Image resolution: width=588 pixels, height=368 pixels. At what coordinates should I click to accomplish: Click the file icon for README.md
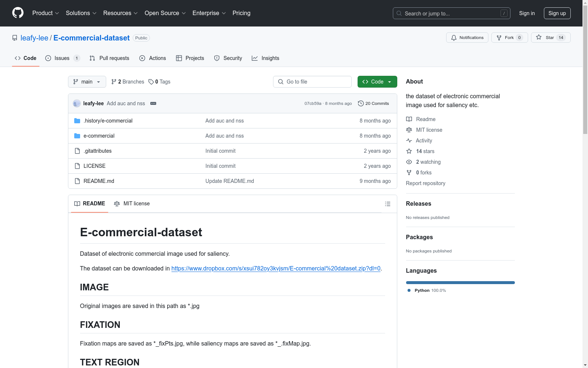pyautogui.click(x=77, y=181)
